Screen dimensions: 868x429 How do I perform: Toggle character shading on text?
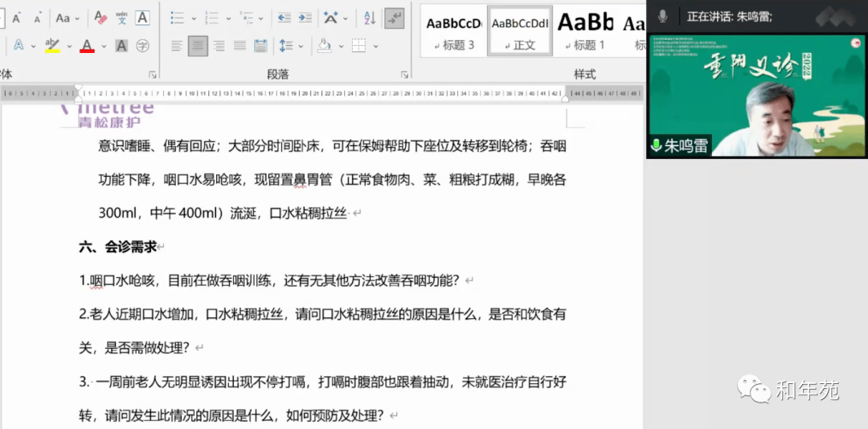(x=121, y=46)
